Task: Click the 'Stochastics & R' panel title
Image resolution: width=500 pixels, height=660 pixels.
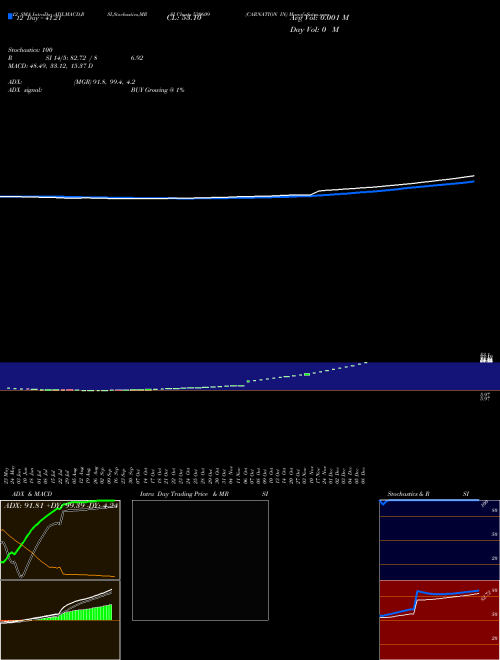Action: click(x=408, y=494)
